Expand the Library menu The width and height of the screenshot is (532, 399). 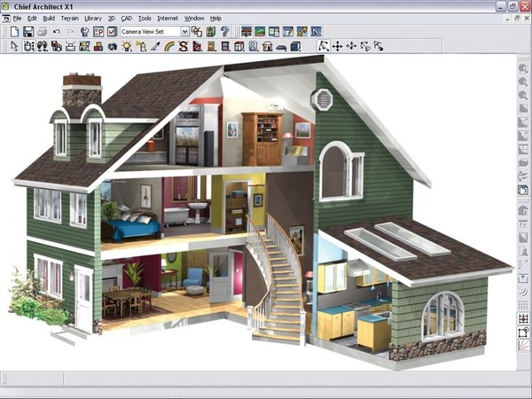pos(93,18)
